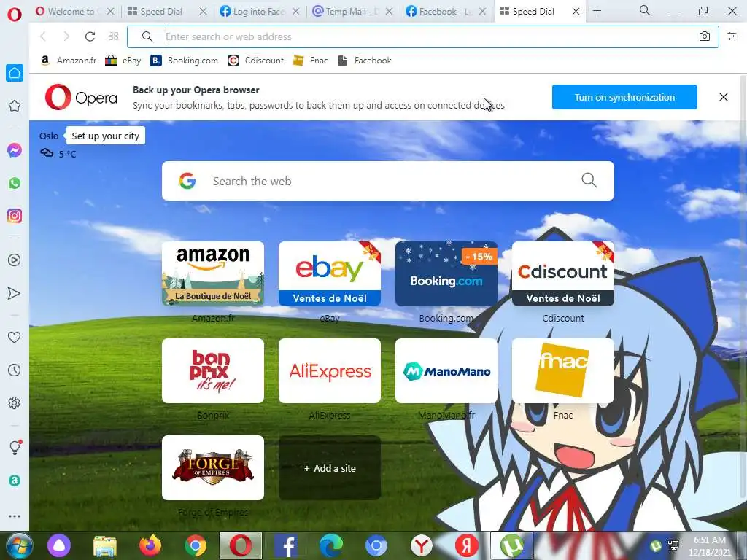Click the green 'a' sidebar icon
The image size is (747, 560).
click(x=15, y=481)
